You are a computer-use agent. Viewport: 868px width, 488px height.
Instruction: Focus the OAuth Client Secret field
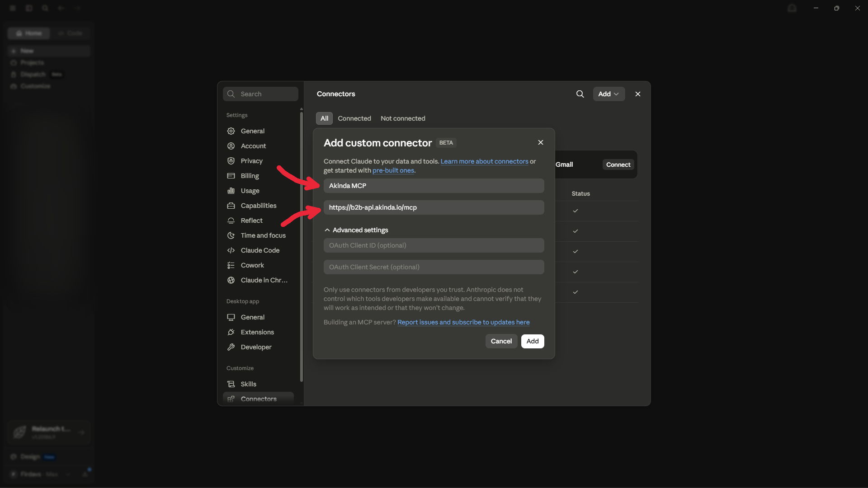tap(434, 267)
